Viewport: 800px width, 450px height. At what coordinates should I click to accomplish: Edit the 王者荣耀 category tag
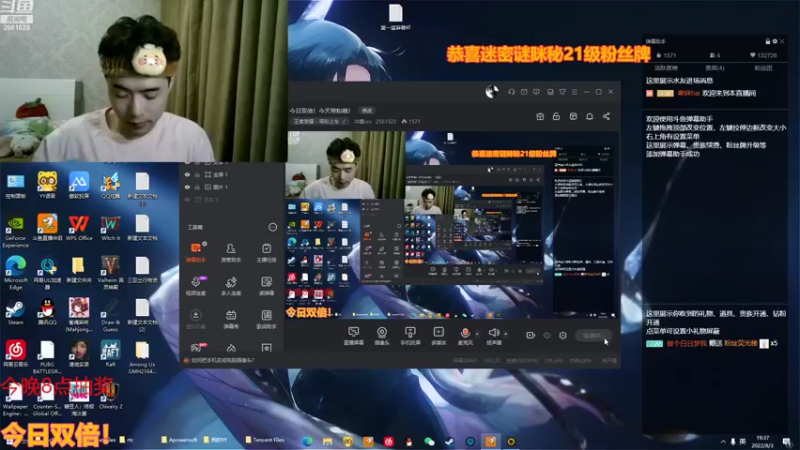coord(319,121)
